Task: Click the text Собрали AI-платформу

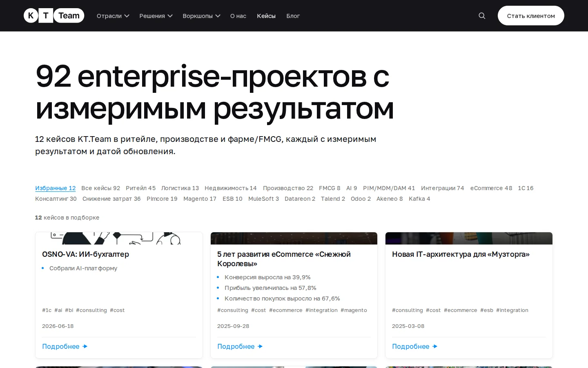Action: click(83, 268)
